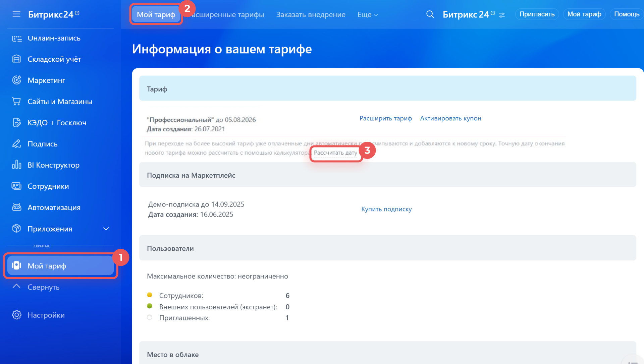This screenshot has height=364, width=644.
Task: Open Онлайн-запись in the sidebar
Action: 54,38
